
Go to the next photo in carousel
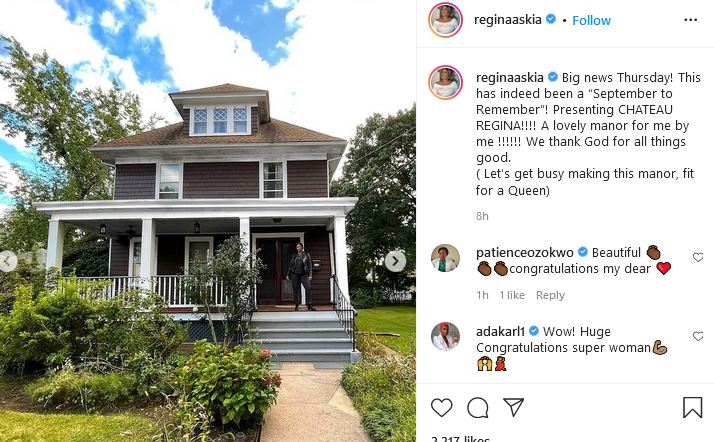(x=395, y=261)
